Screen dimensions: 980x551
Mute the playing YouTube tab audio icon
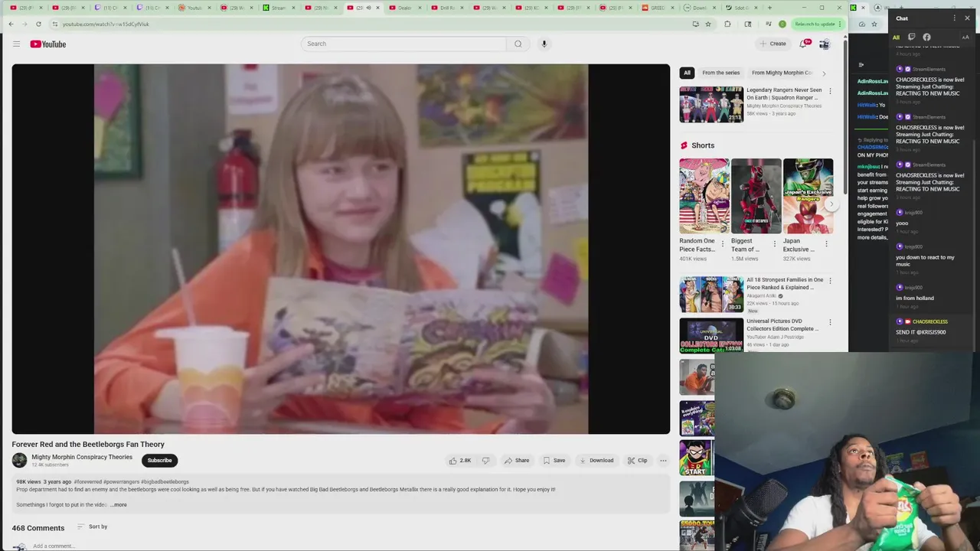(368, 8)
